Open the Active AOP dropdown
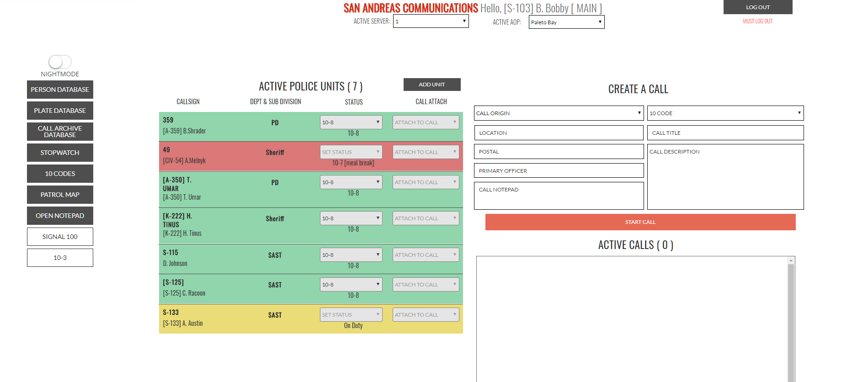Image resolution: width=868 pixels, height=382 pixels. tap(567, 22)
